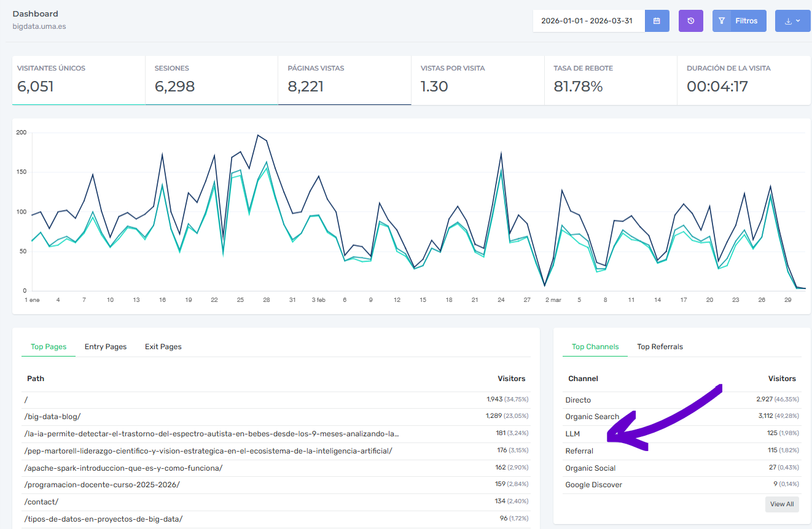Expand the download export dropdown
This screenshot has height=529, width=812.
(792, 21)
